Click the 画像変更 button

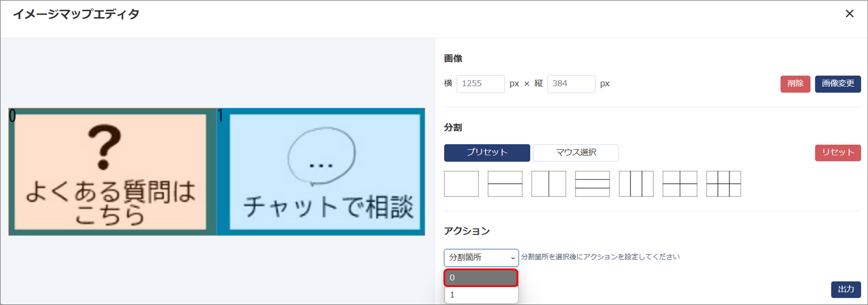838,84
